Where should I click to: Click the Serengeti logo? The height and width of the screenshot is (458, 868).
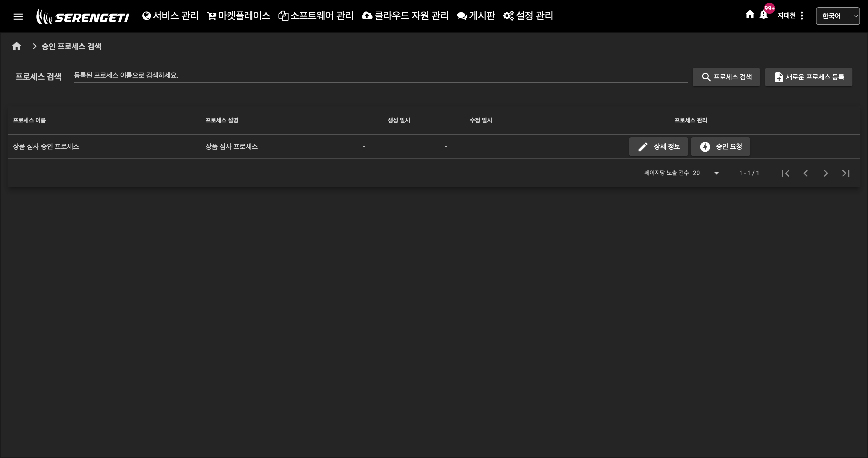pyautogui.click(x=83, y=16)
